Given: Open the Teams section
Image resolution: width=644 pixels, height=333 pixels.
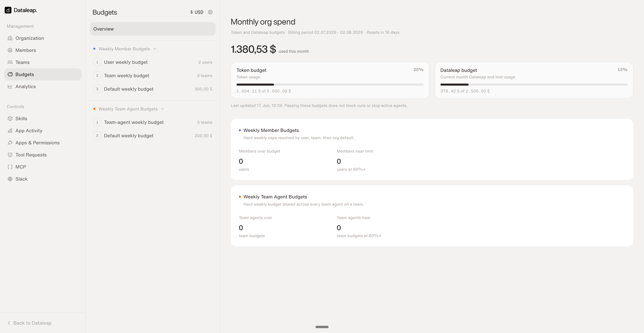Looking at the screenshot, I should tap(43, 62).
